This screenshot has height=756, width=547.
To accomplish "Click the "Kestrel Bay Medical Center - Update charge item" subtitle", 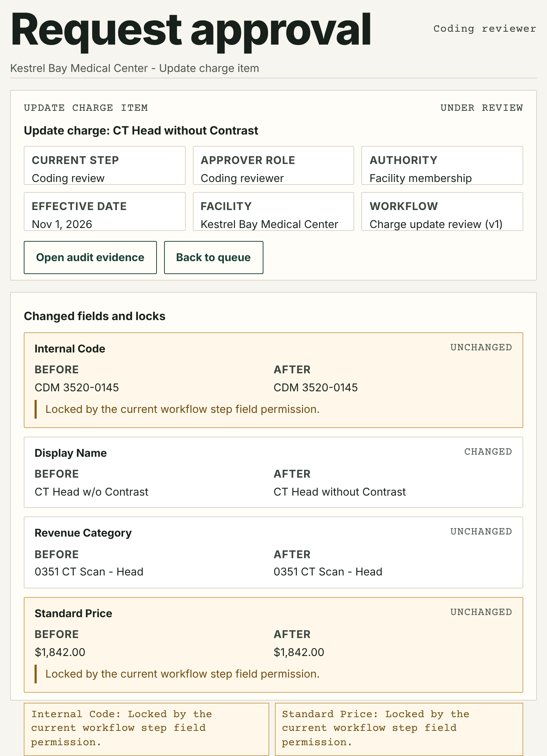I will [x=135, y=68].
